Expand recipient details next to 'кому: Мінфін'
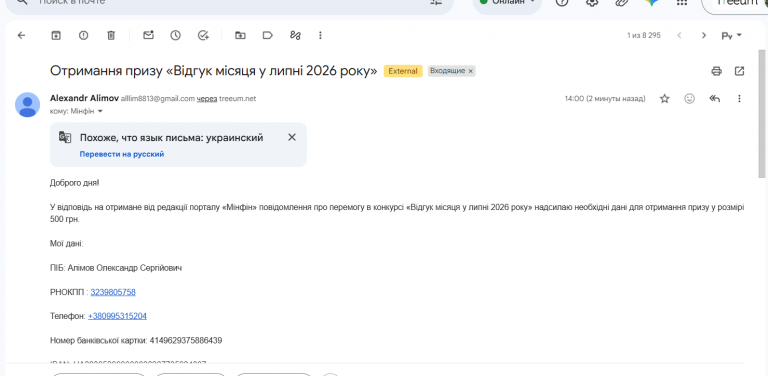This screenshot has height=376, width=768. tap(100, 112)
